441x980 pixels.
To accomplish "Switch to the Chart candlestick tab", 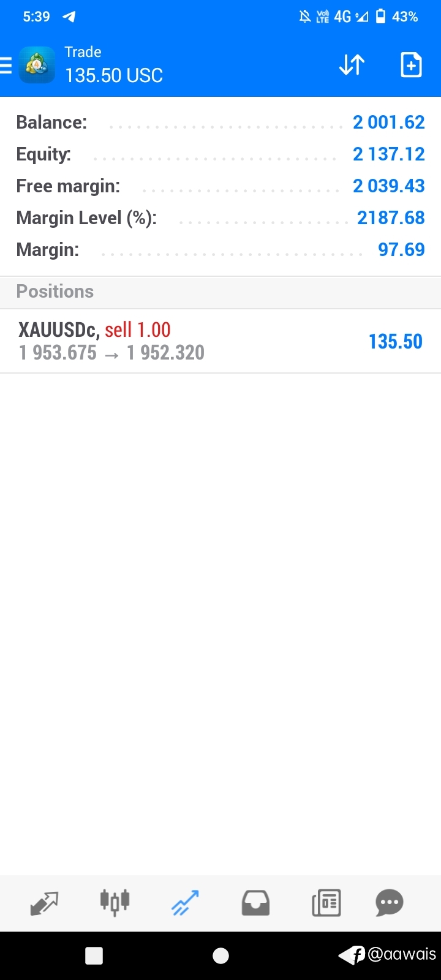I will pos(115,902).
